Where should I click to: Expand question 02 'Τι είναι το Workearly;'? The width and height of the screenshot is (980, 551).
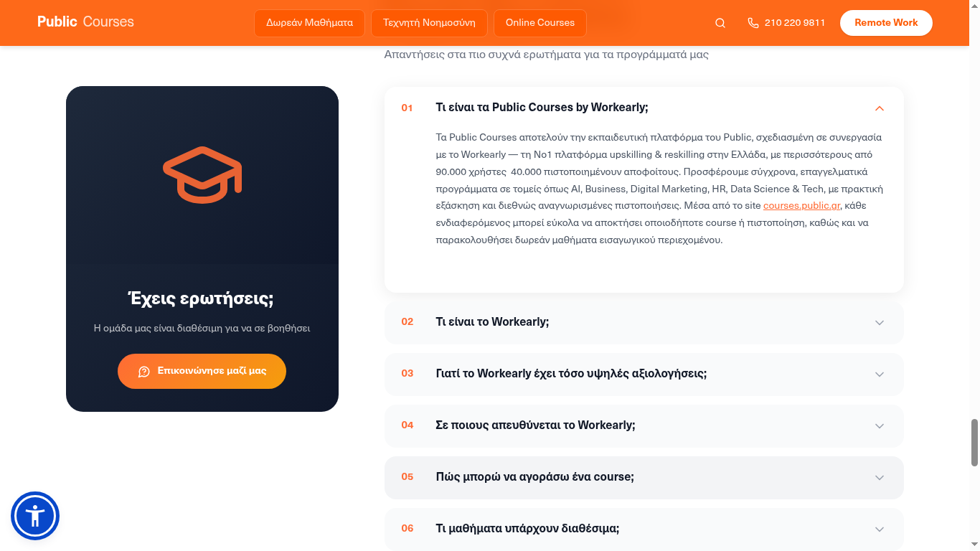coord(644,322)
